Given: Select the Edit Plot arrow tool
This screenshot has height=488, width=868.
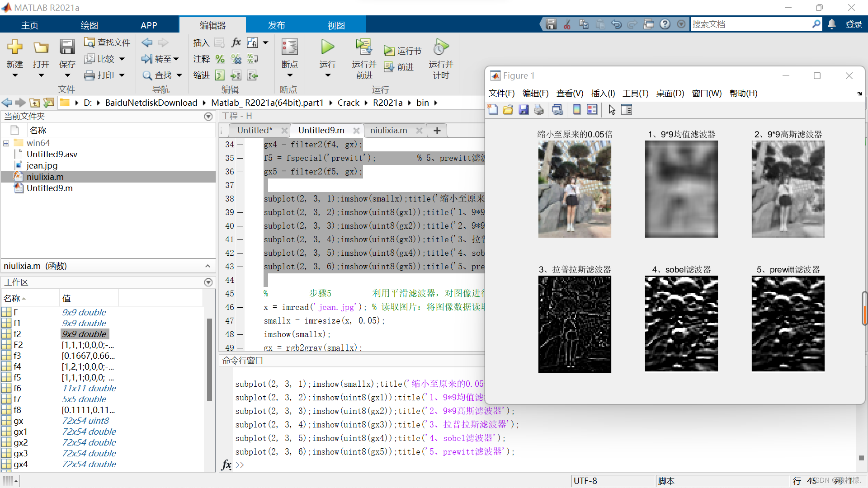Looking at the screenshot, I should (x=612, y=110).
